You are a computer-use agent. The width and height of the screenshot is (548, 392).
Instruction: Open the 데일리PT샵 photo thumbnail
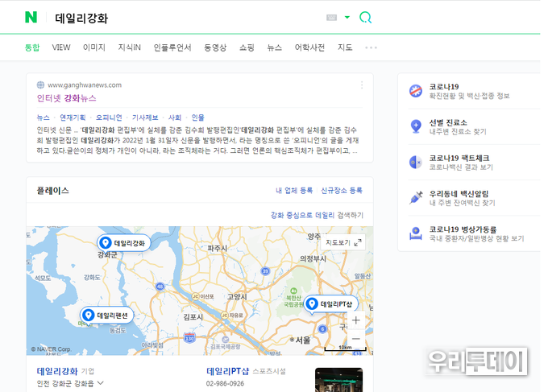pos(338,380)
